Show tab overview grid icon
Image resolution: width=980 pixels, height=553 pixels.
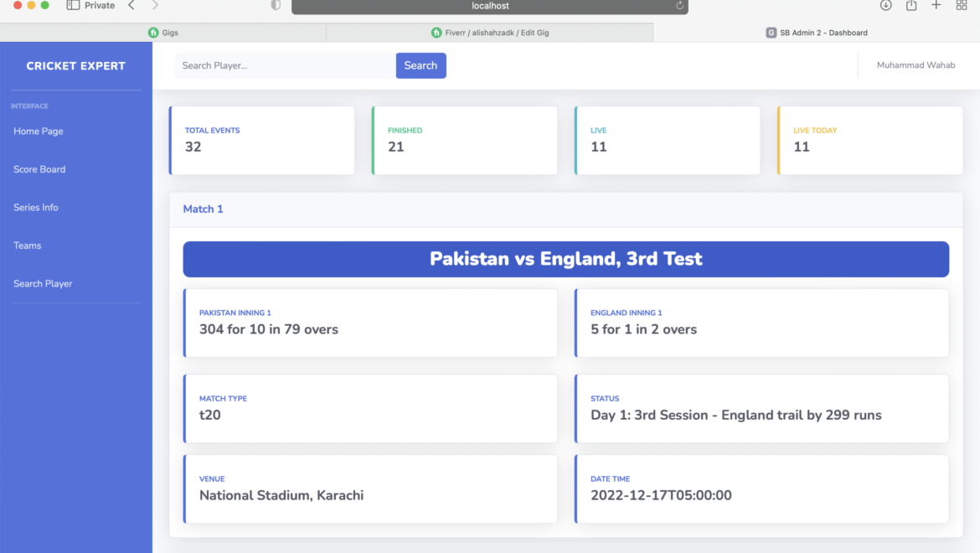[x=962, y=6]
